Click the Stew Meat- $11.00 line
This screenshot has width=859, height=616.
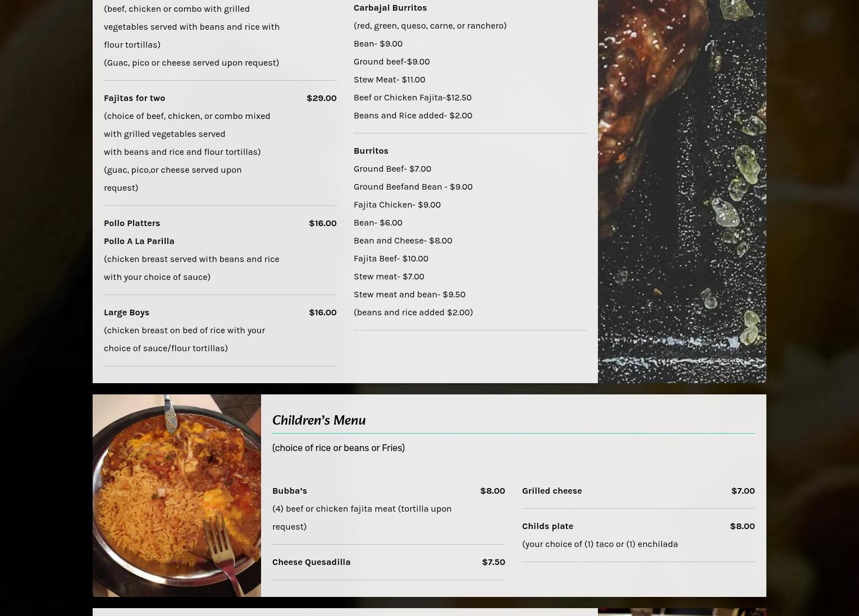[x=389, y=80]
